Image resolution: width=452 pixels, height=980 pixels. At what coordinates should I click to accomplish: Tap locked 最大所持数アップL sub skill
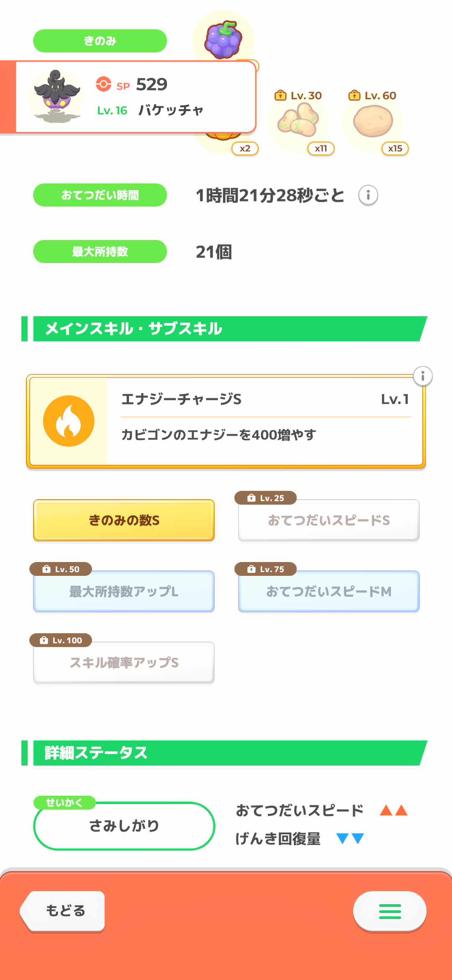tap(124, 591)
